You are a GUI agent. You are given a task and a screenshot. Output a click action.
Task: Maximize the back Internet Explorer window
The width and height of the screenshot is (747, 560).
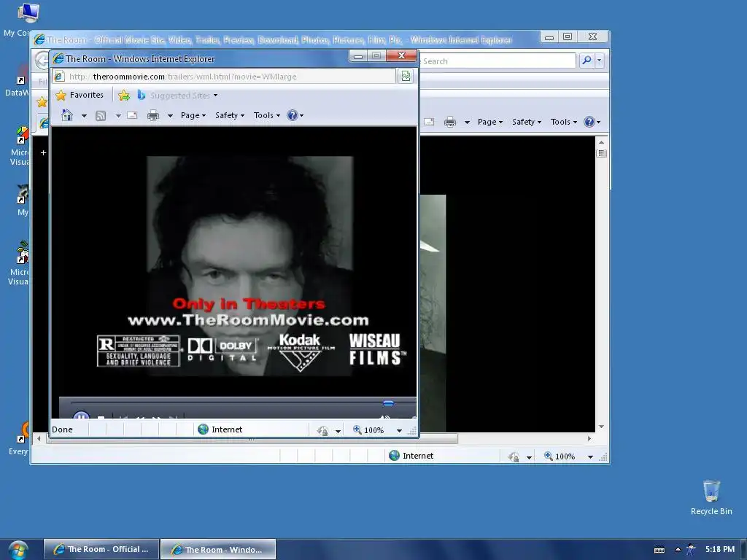click(568, 36)
